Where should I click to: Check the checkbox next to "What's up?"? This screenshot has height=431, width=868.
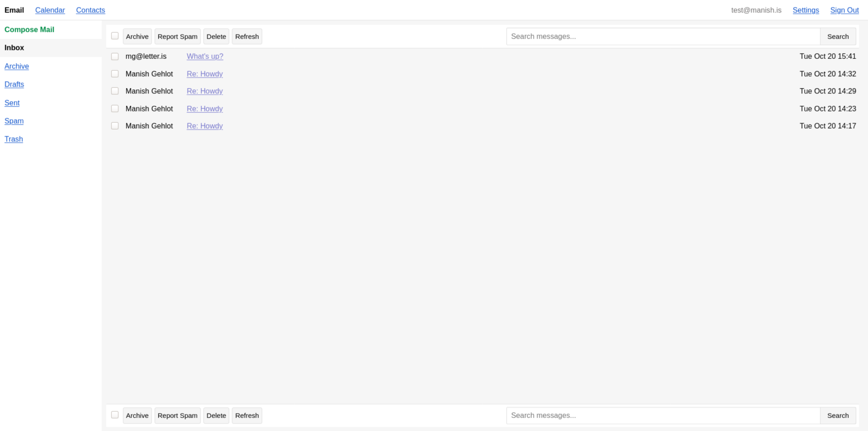click(115, 56)
